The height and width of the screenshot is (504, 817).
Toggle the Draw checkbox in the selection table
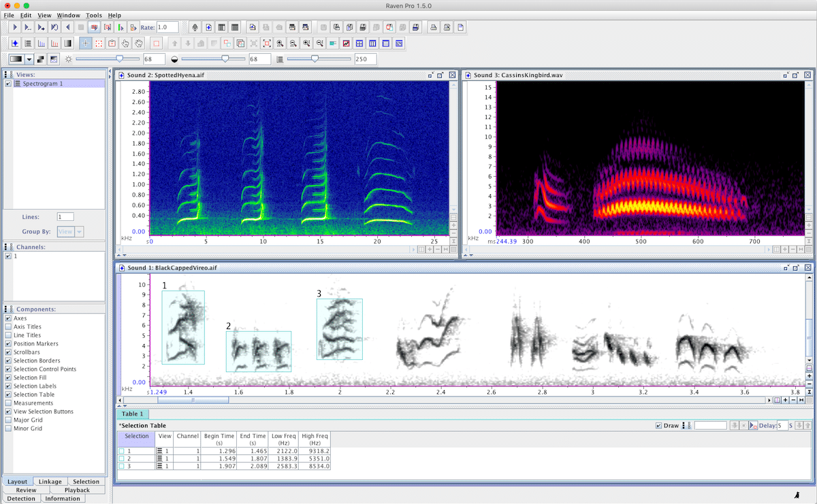[658, 425]
